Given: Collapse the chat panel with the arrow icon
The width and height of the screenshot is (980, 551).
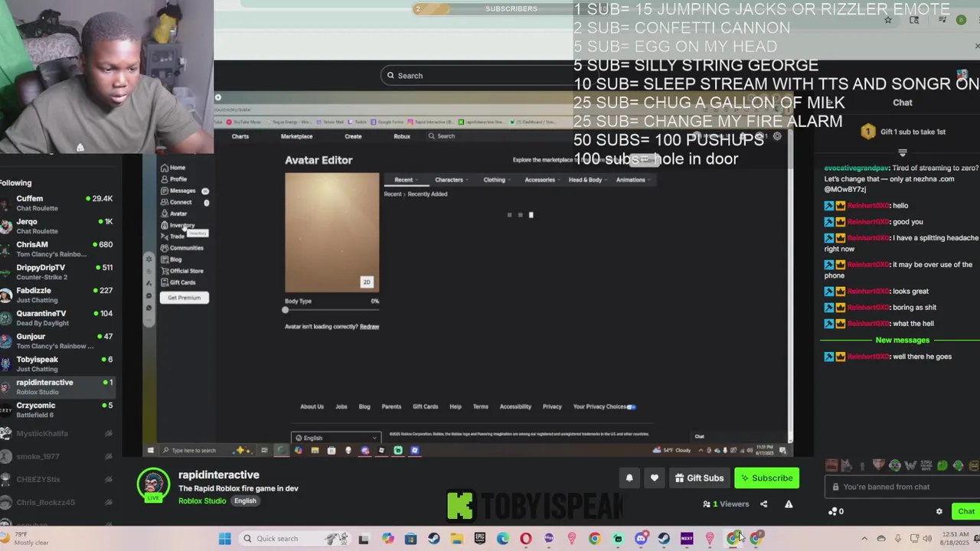Looking at the screenshot, I should click(830, 102).
